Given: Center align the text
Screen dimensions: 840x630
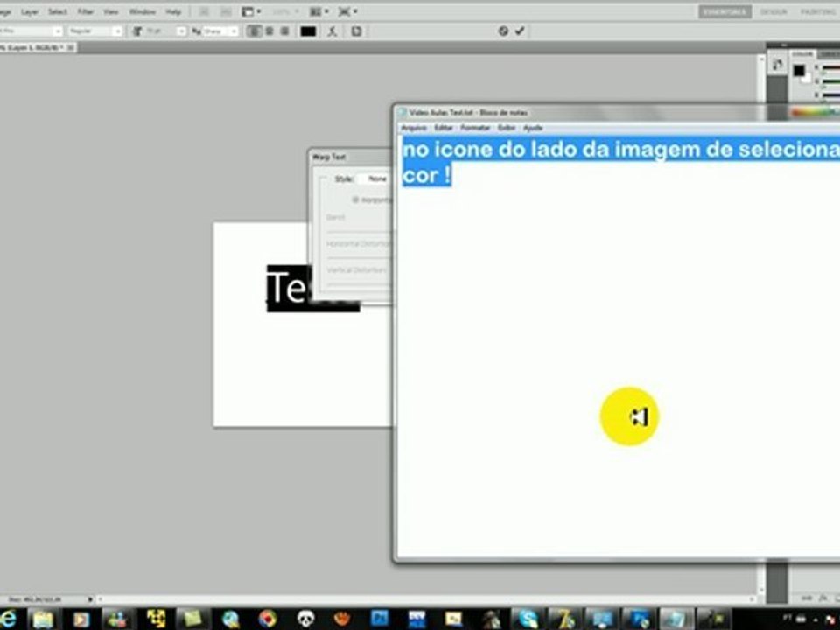Looking at the screenshot, I should click(269, 31).
